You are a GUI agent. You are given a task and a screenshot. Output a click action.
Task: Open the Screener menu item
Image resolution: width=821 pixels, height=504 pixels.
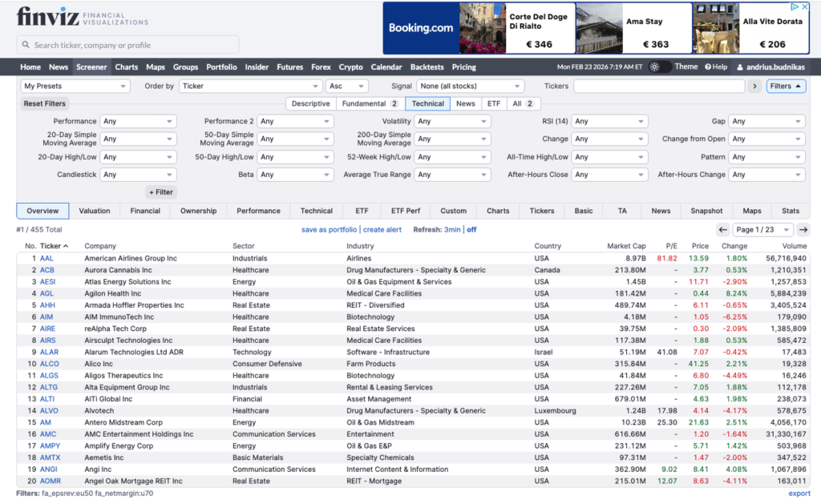point(91,67)
